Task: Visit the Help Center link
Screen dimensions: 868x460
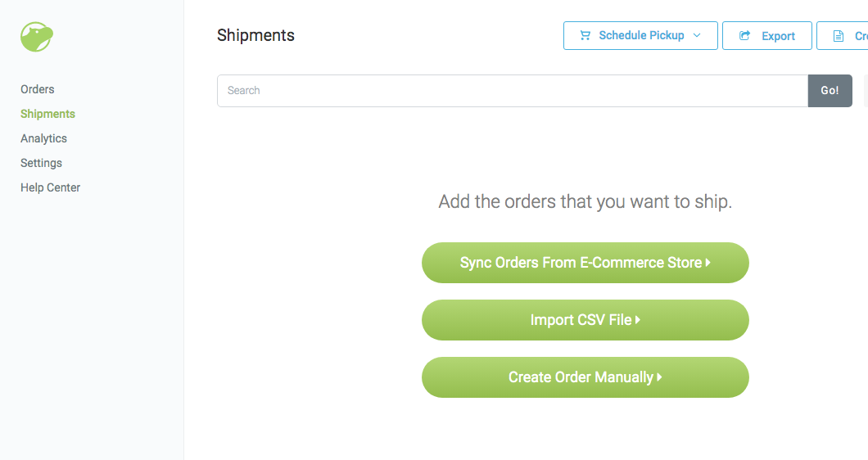Action: [x=50, y=187]
